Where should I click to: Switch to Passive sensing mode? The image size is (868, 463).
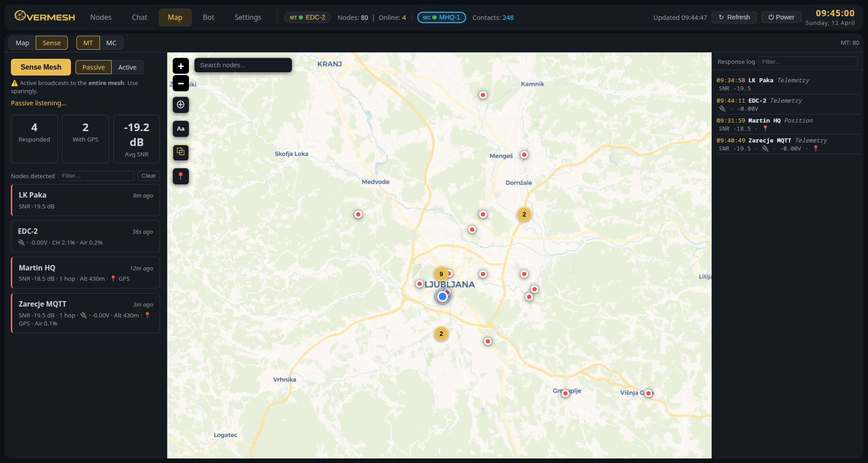point(94,67)
